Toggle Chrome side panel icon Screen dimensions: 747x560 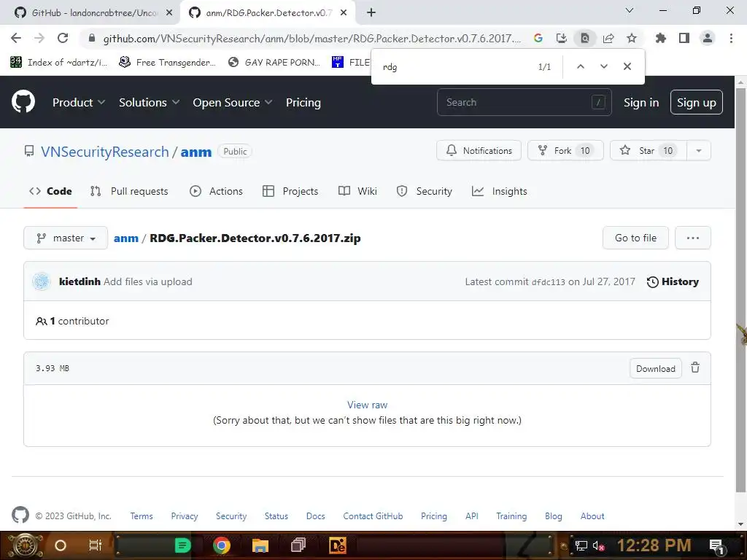[684, 38]
